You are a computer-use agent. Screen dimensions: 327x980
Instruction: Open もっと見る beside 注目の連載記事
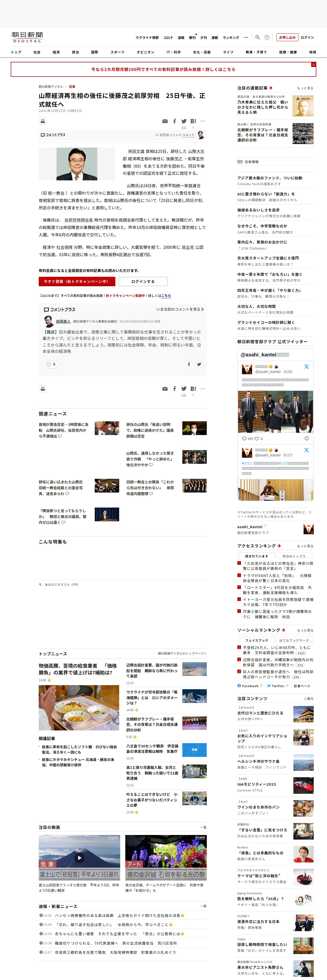[x=305, y=88]
